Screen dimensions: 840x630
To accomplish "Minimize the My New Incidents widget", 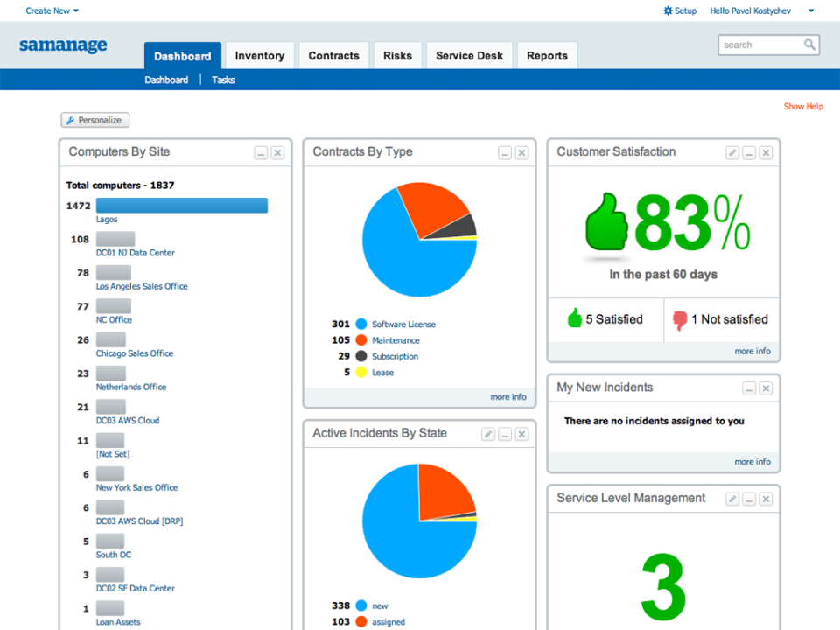I will point(749,388).
